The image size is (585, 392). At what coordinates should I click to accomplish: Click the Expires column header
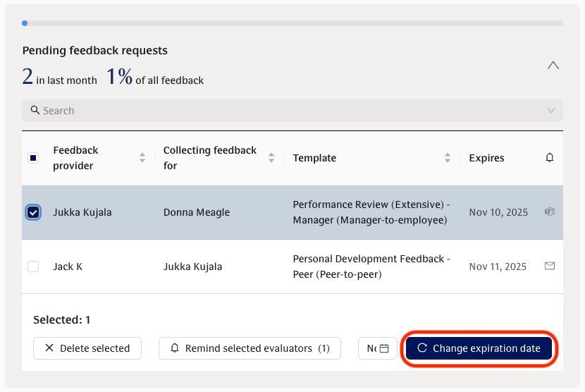[x=487, y=158]
